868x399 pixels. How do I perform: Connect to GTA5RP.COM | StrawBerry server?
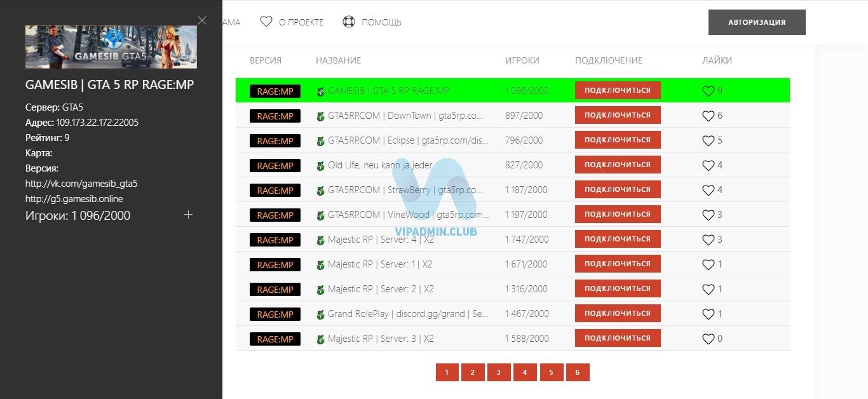618,189
